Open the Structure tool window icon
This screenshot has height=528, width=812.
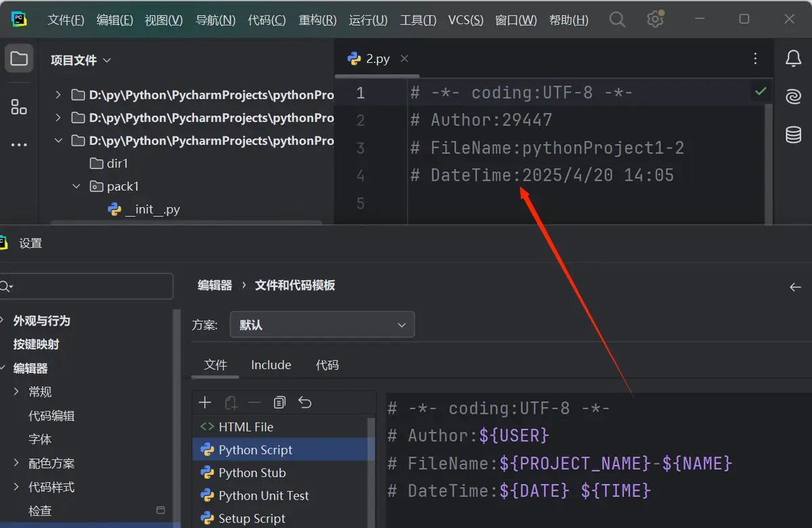[18, 107]
